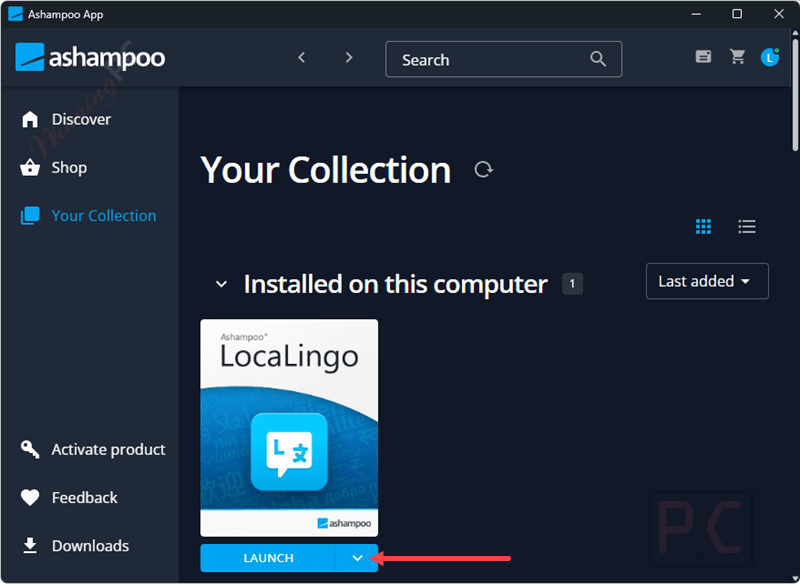Open the user account avatar "L"

pyautogui.click(x=770, y=57)
